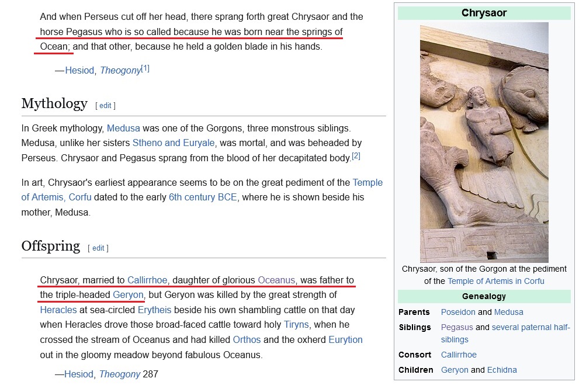Open the Theogony link with footnote 1
This screenshot has height=392, width=586.
(120, 70)
